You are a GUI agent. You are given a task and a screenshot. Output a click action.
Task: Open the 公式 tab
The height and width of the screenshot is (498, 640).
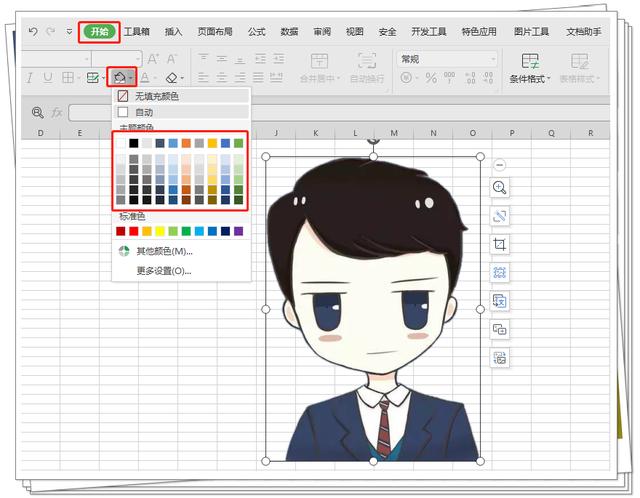[x=256, y=31]
